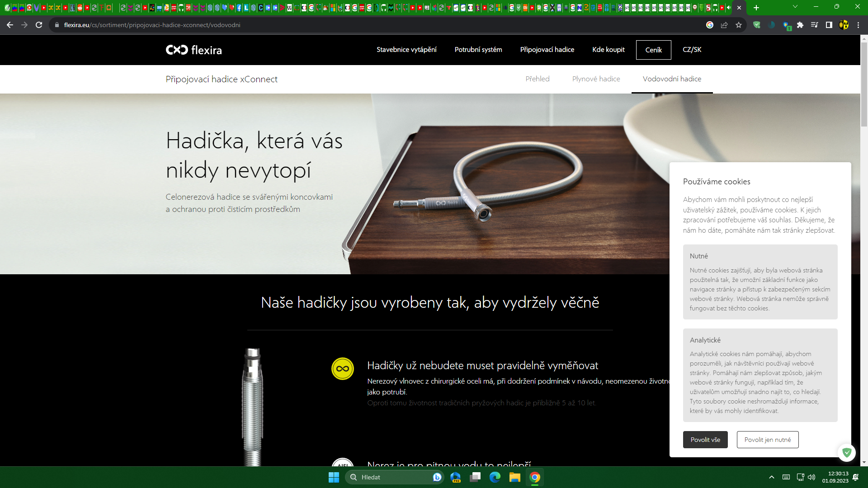Toggle Chrome side panel icon
868x488 pixels.
(829, 25)
